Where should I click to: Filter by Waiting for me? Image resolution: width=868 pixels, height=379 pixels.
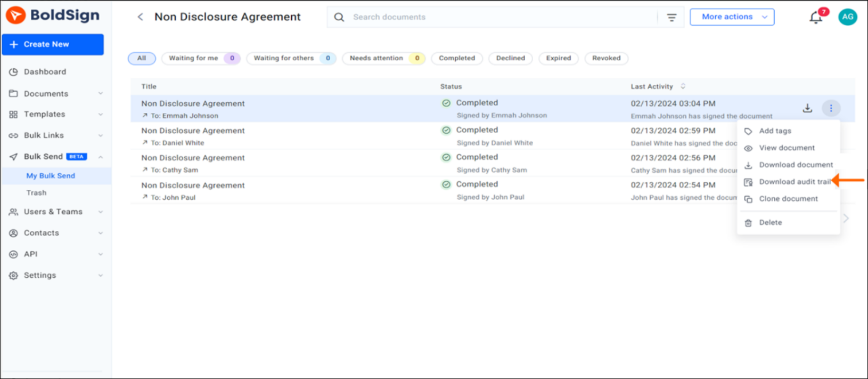[201, 59]
